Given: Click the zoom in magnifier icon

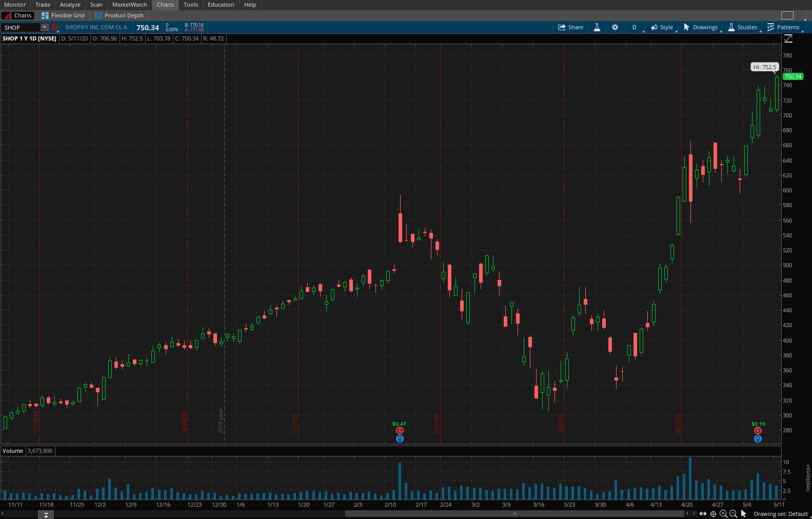Looking at the screenshot, I should 723,514.
